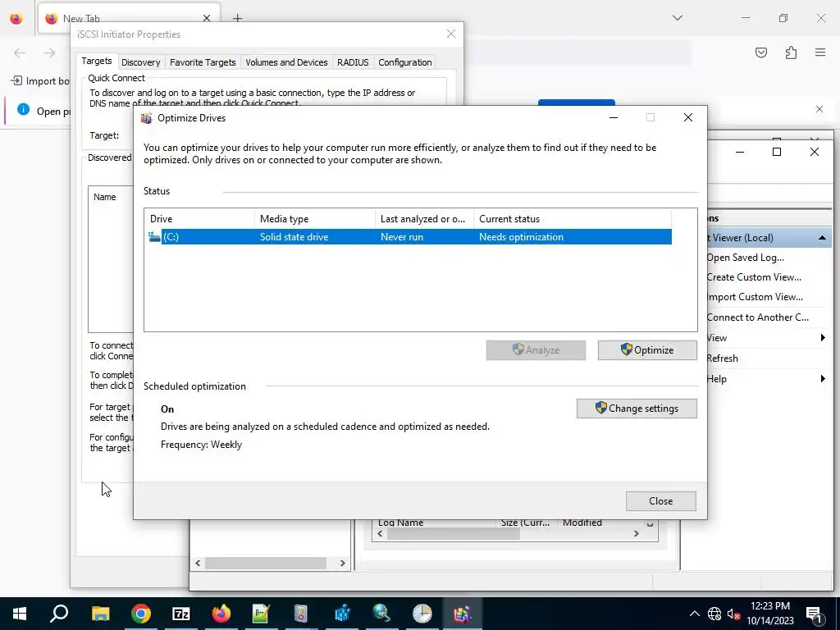Launch Google Chrome from taskbar
Screen dimensions: 840x630
[x=140, y=614]
